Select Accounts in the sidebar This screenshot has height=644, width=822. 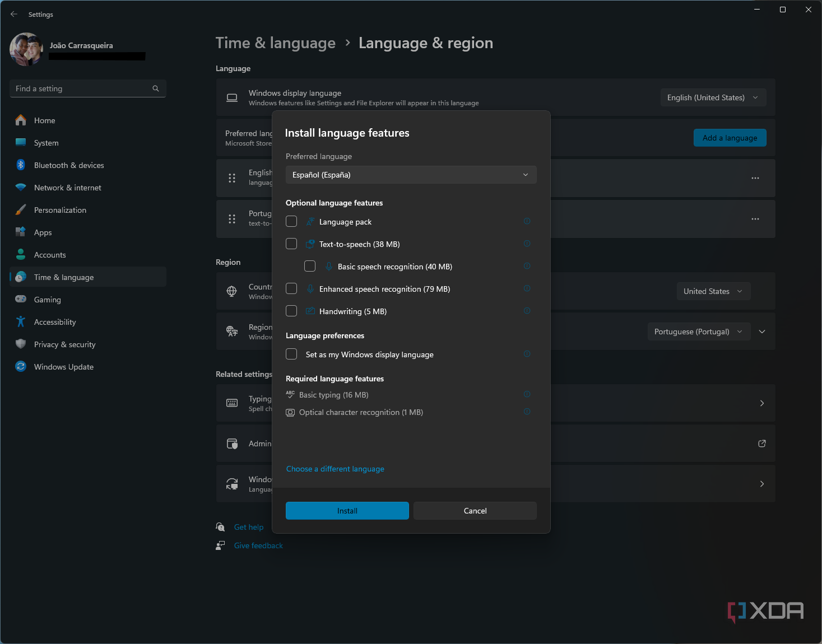(50, 255)
